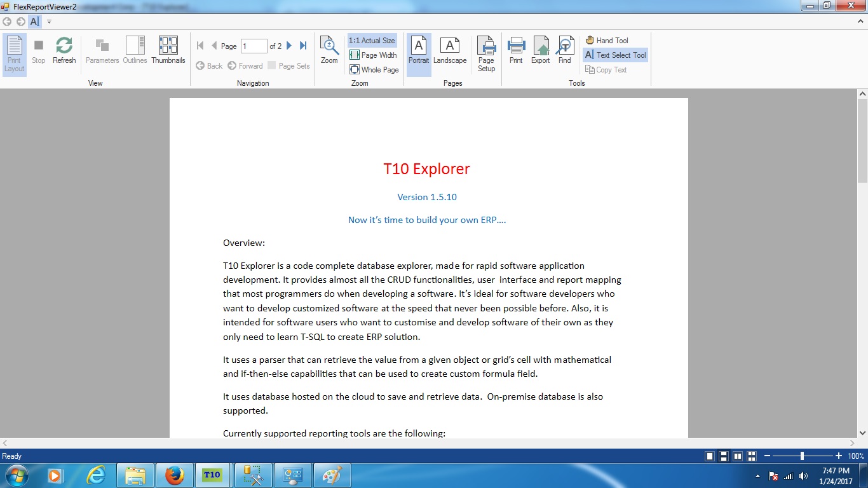Click the Forward navigation button
The height and width of the screenshot is (488, 868).
click(x=245, y=65)
